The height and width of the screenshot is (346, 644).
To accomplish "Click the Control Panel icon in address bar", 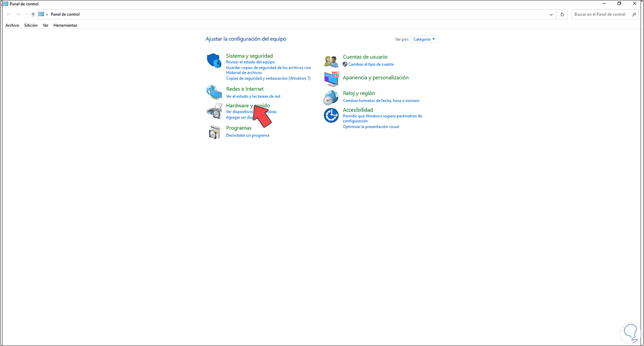I will coord(41,14).
